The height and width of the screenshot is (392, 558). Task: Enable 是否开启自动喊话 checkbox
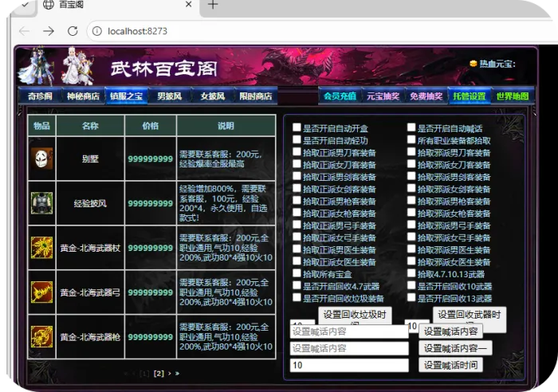coord(411,127)
